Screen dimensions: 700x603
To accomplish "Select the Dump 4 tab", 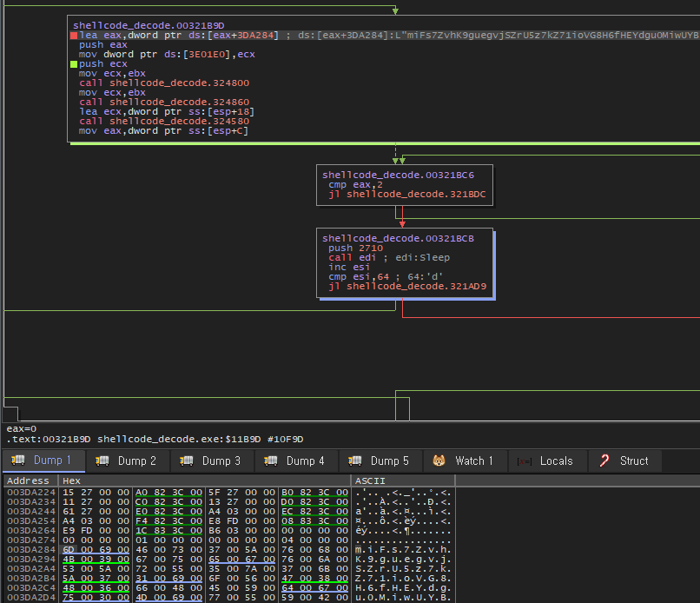I will 294,461.
